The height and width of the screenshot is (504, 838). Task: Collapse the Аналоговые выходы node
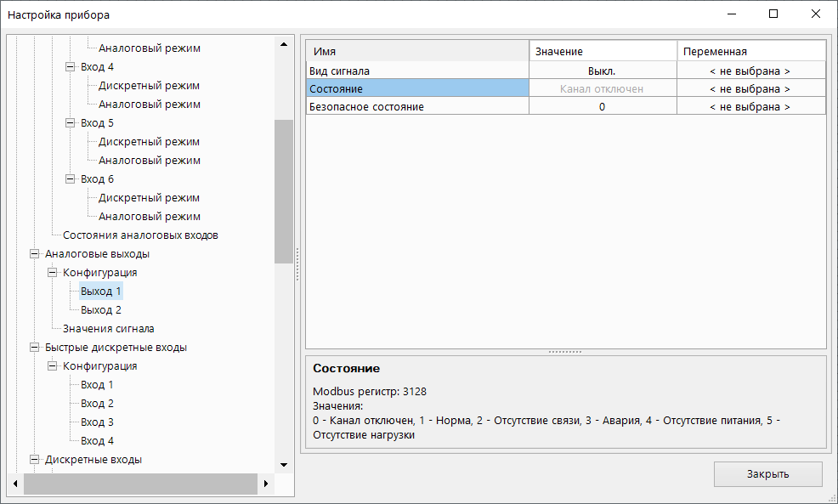[x=35, y=254]
